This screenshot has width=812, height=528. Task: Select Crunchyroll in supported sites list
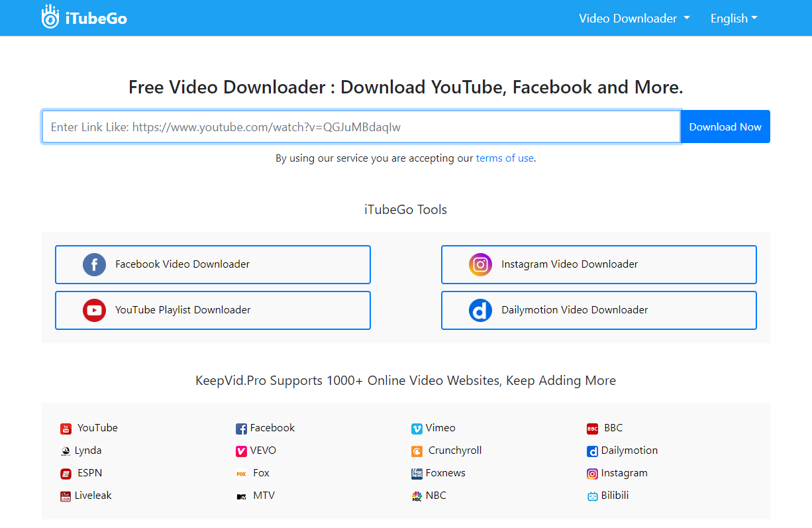[x=455, y=450]
